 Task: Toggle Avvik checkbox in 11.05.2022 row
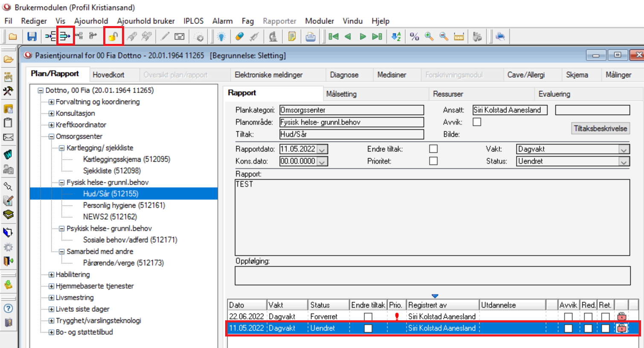tap(568, 328)
